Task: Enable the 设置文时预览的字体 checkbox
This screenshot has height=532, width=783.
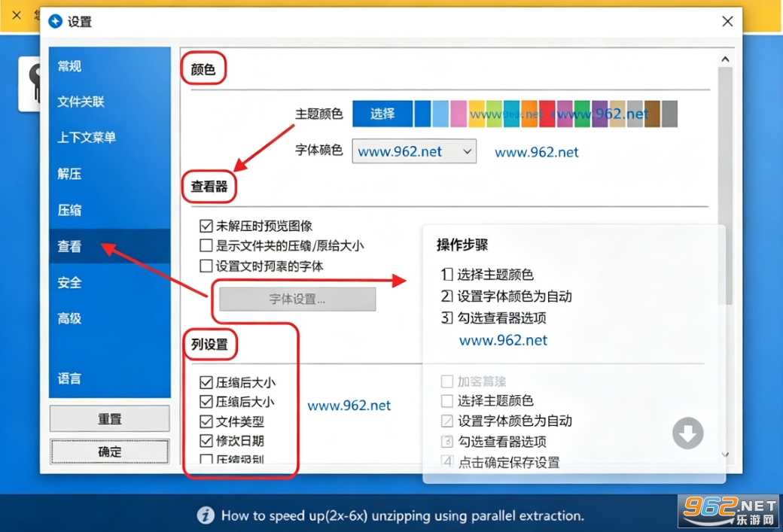Action: pos(206,266)
